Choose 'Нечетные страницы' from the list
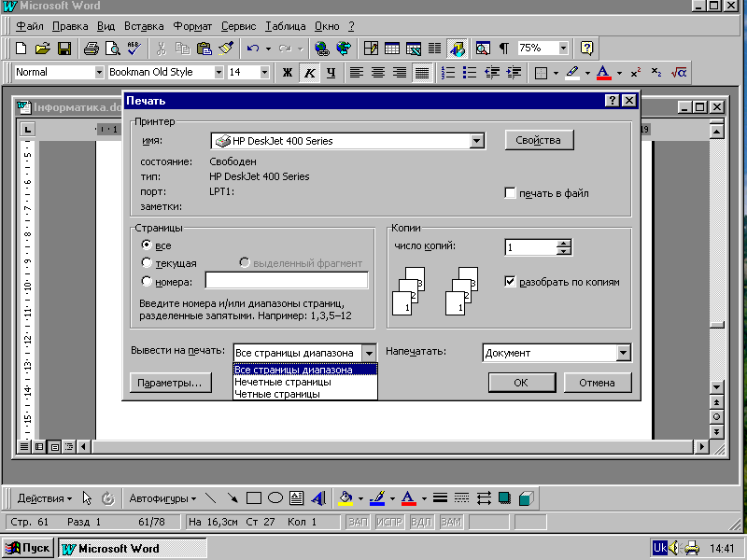The image size is (747, 560). [305, 382]
